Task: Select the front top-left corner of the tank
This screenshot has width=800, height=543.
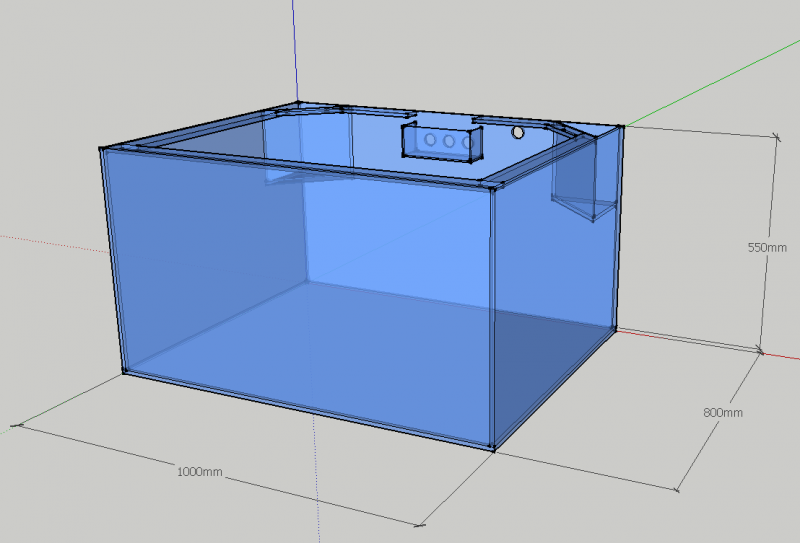Action: [x=103, y=150]
